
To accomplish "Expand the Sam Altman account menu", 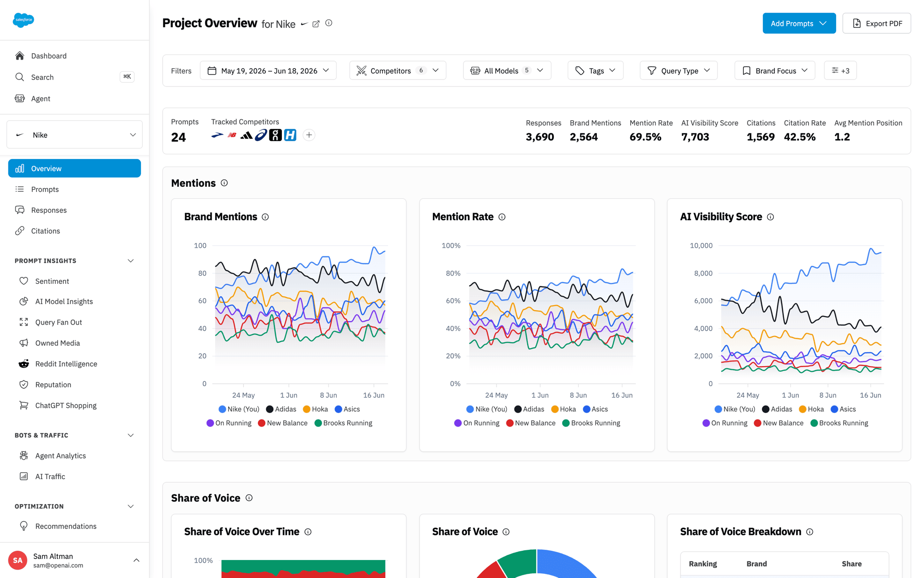I will click(x=136, y=560).
